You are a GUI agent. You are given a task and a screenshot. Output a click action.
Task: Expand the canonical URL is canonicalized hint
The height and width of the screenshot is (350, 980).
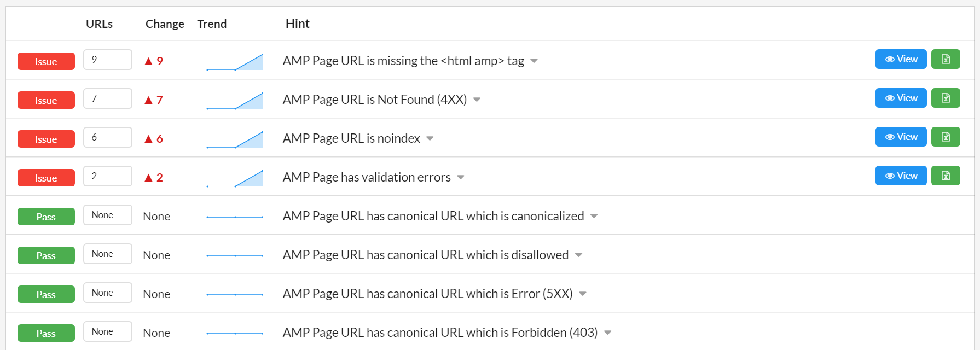[x=594, y=216]
